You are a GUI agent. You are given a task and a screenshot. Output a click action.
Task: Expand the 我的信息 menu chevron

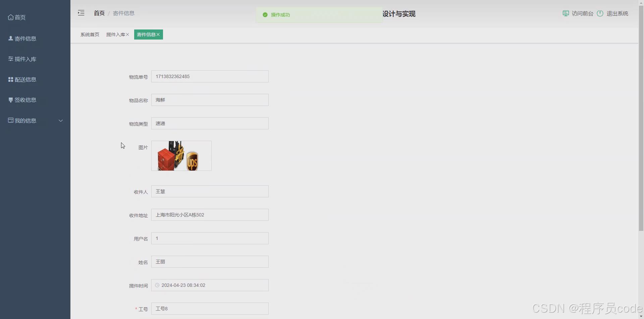[x=61, y=121]
